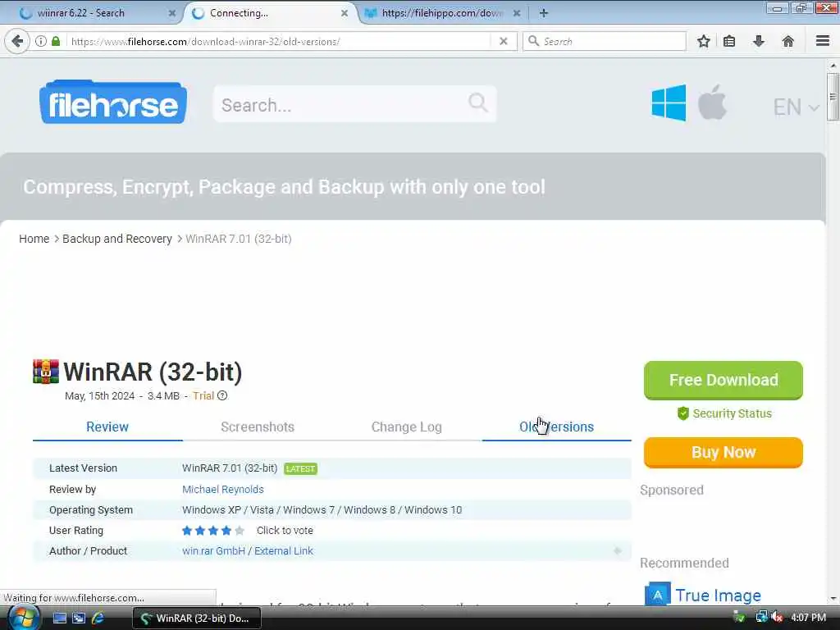
Task: Click the network tray icon
Action: (761, 618)
